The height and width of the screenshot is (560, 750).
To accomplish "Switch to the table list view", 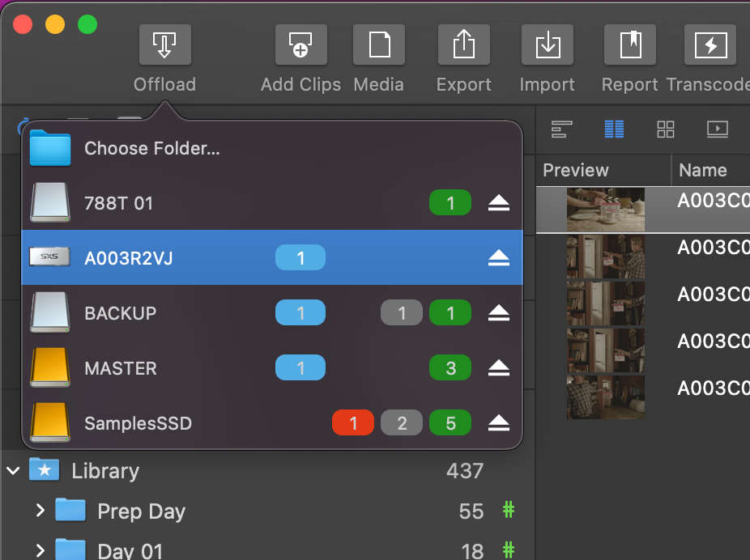I will tap(614, 129).
